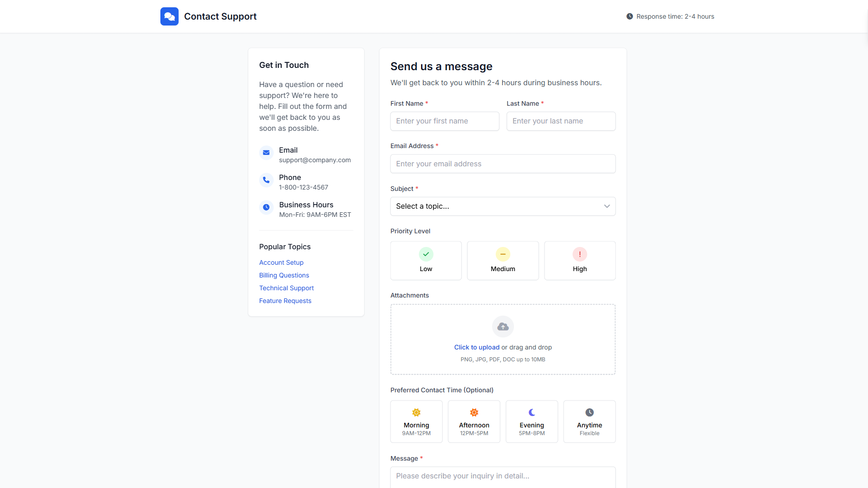
Task: Open the Subject topic dropdown
Action: coord(503,206)
